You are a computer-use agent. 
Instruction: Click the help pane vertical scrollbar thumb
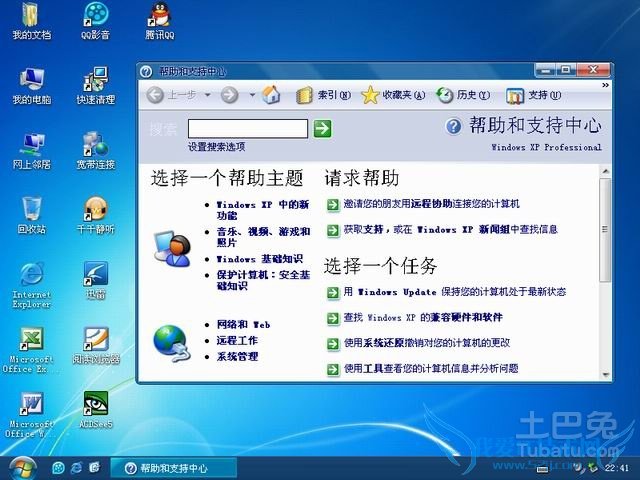(x=605, y=229)
